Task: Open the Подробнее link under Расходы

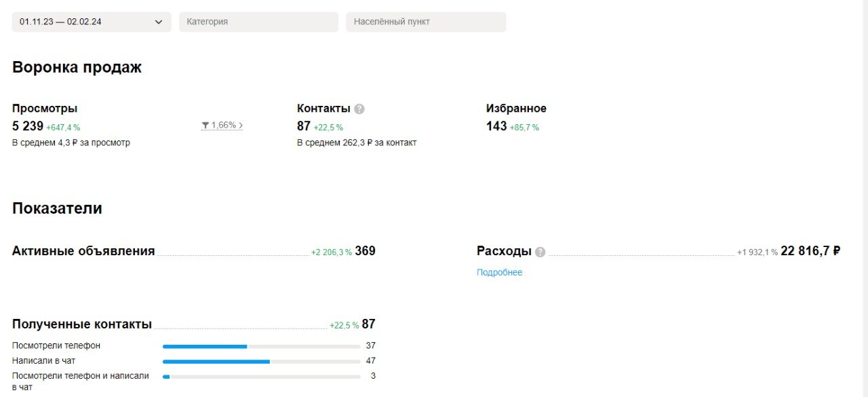Action: point(500,273)
